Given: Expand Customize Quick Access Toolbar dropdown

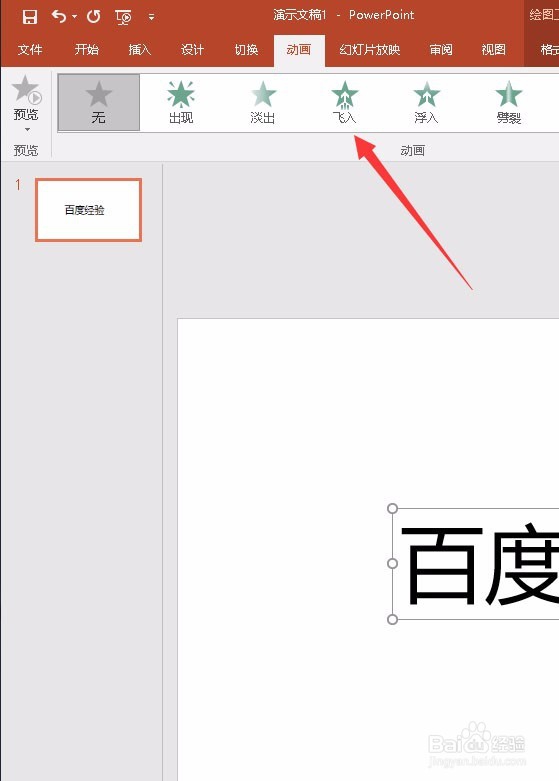Looking at the screenshot, I should pyautogui.click(x=151, y=17).
